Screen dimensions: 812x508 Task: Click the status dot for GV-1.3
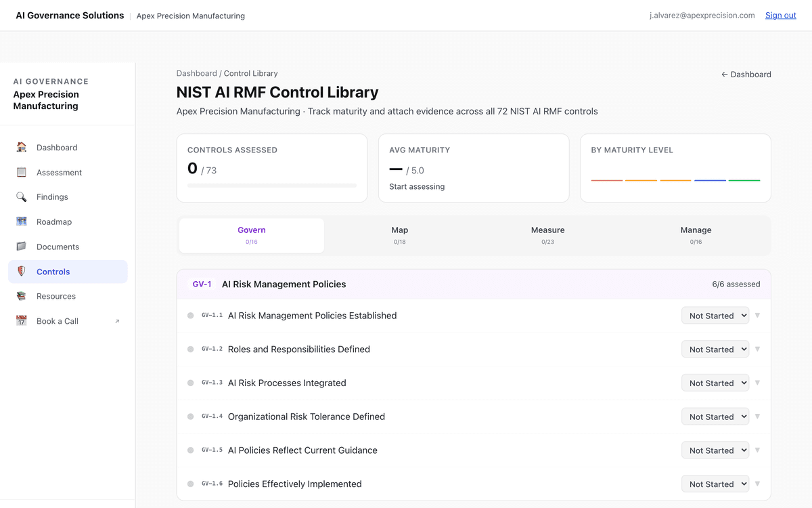coord(191,383)
